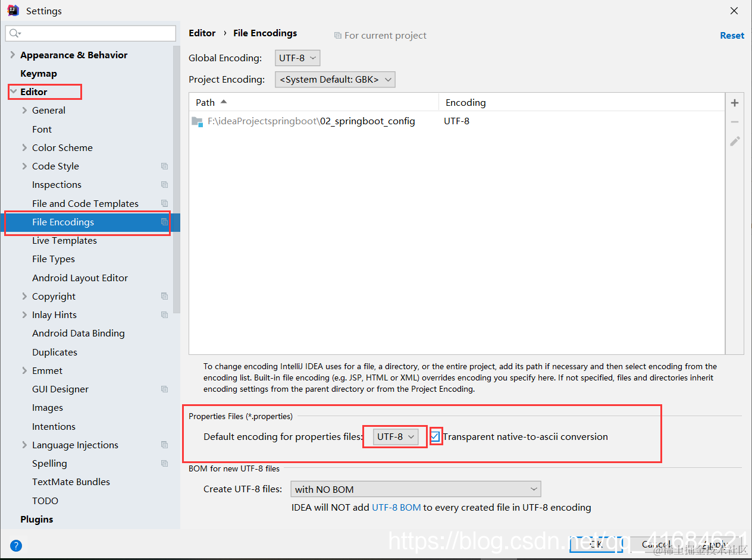752x560 pixels.
Task: Click the project icon beside File and Code Templates
Action: coord(165,203)
